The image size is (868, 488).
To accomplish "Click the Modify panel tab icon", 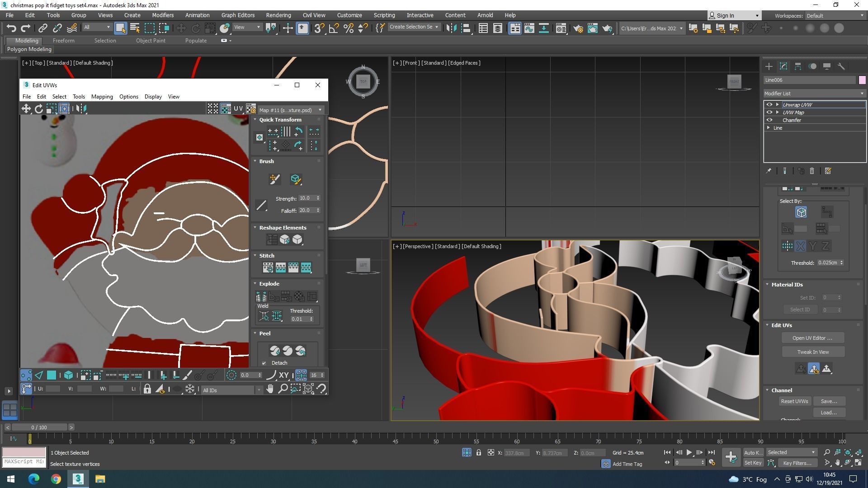I will pos(783,66).
